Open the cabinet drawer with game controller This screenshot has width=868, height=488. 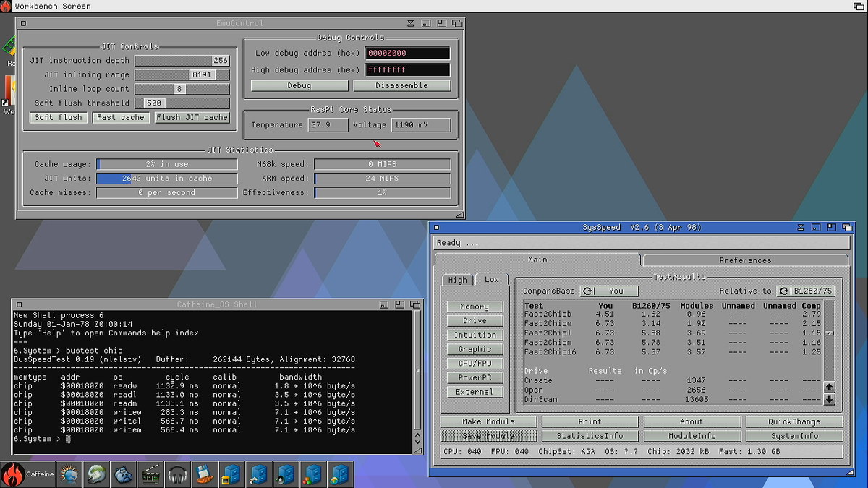coord(258,474)
